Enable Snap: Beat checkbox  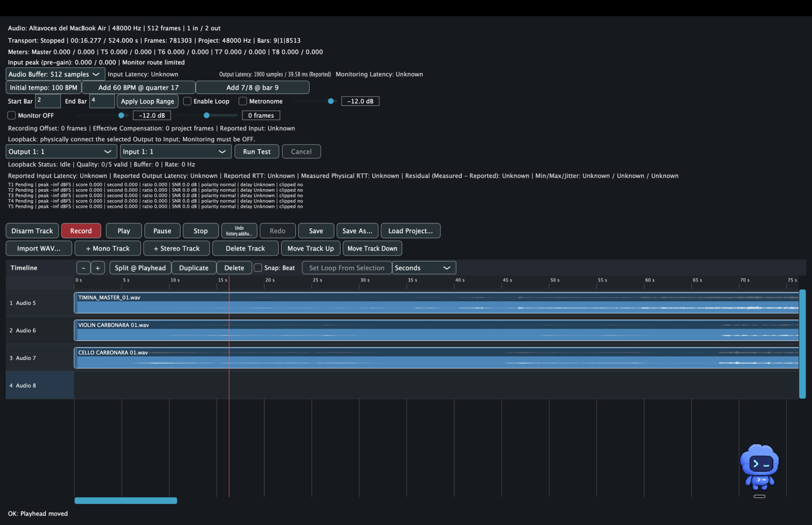click(x=258, y=268)
